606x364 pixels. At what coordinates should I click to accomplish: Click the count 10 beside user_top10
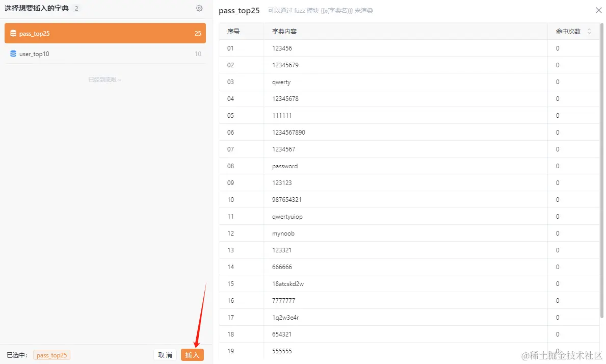[198, 54]
